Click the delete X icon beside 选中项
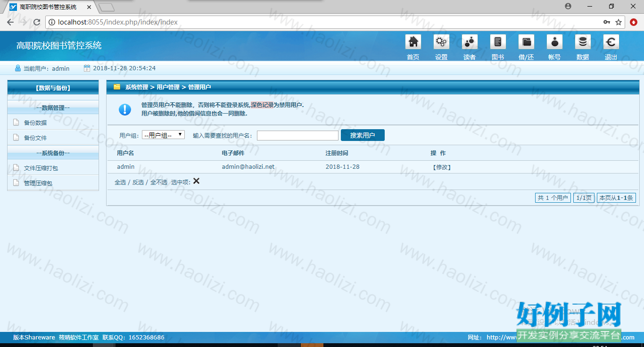 196,181
